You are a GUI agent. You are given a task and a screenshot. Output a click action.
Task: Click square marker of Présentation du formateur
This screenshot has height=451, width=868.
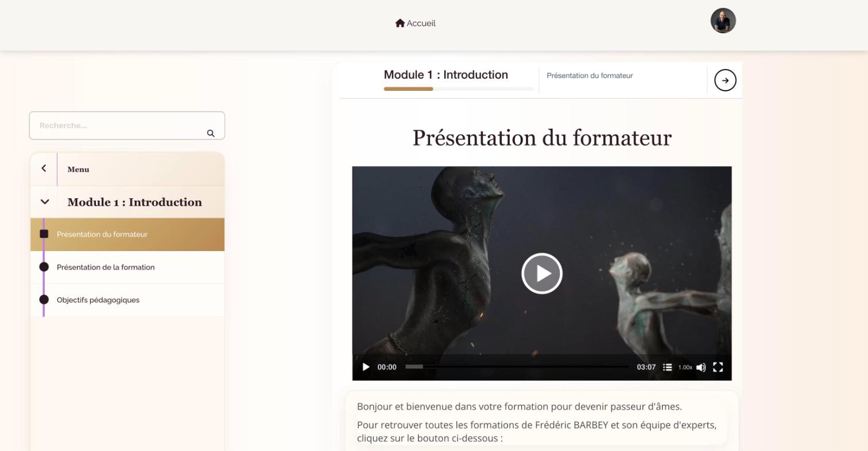pos(44,234)
